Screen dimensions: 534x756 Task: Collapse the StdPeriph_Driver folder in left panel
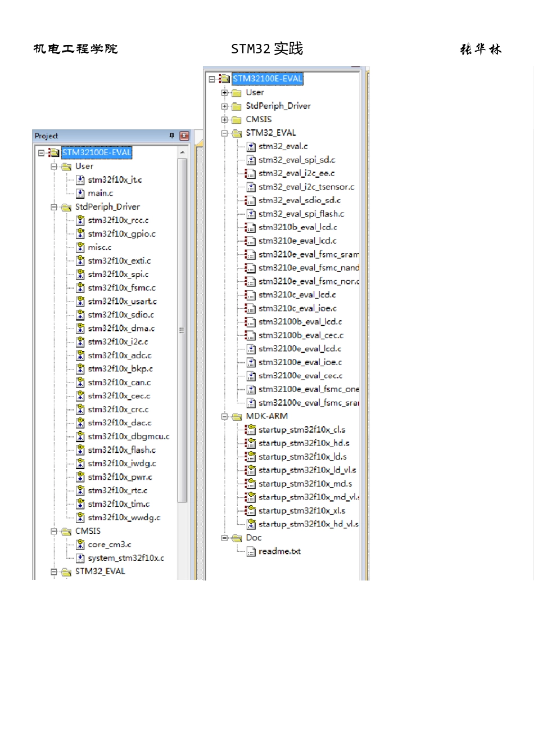54,207
